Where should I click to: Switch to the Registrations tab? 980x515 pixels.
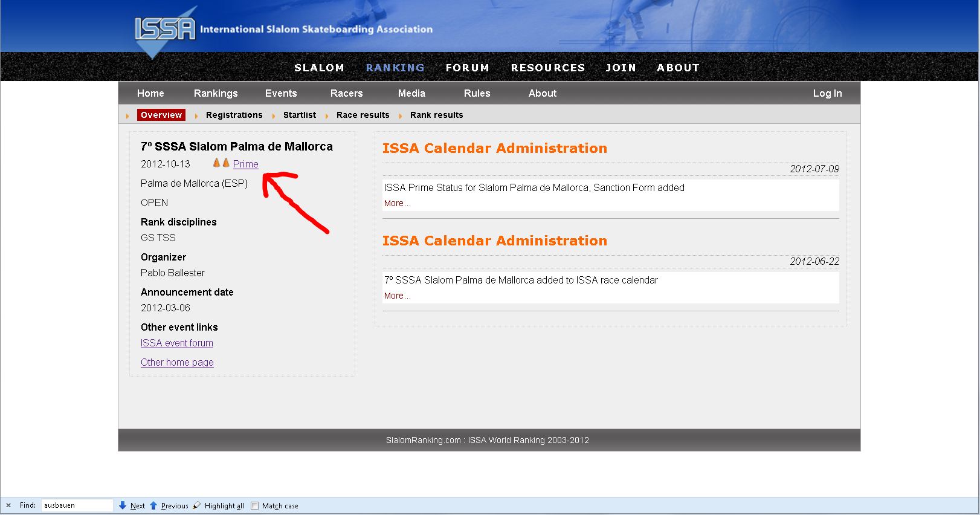tap(234, 115)
